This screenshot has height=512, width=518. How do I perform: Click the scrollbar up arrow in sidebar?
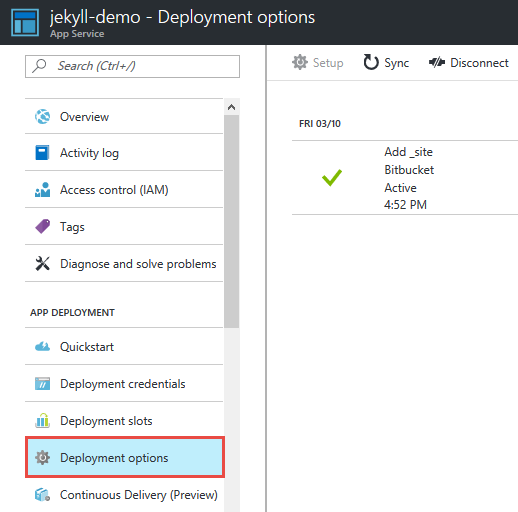(x=231, y=107)
